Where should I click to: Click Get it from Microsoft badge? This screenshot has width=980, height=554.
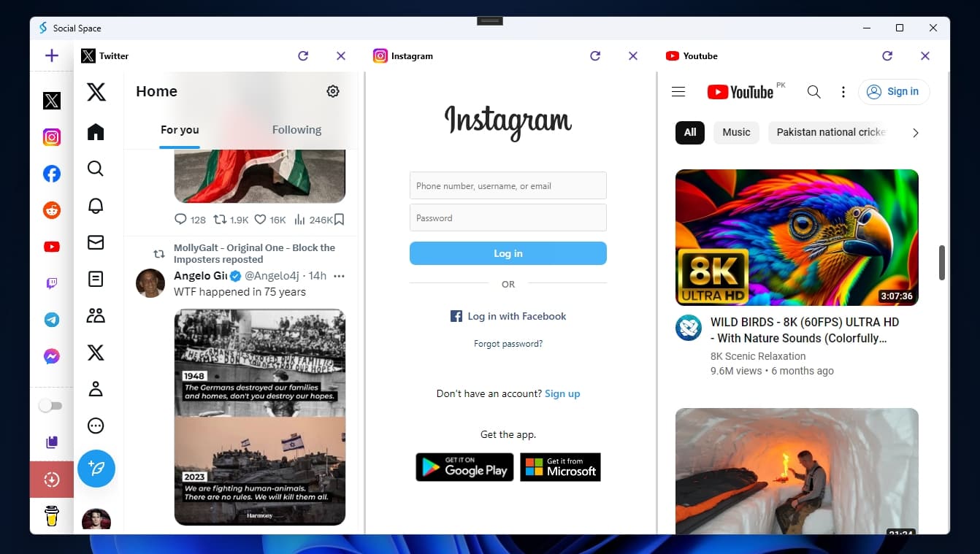pyautogui.click(x=560, y=467)
